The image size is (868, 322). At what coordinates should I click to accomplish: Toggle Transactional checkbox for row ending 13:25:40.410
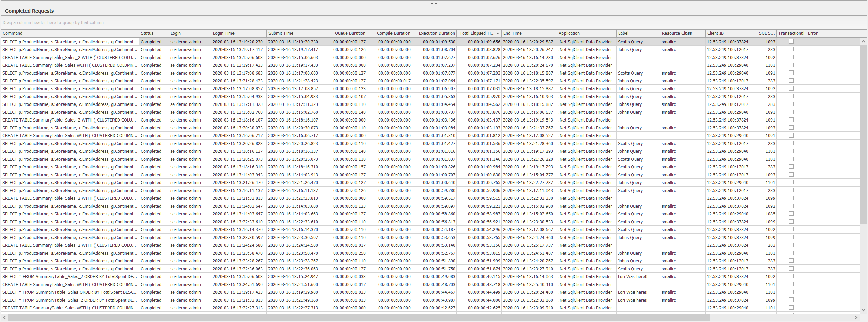click(x=791, y=284)
